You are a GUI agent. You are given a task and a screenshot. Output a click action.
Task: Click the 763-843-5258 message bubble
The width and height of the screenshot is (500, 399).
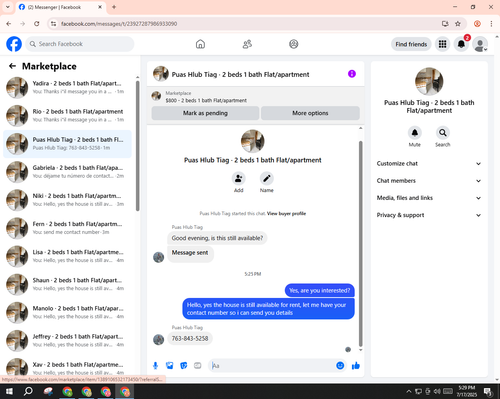point(190,338)
